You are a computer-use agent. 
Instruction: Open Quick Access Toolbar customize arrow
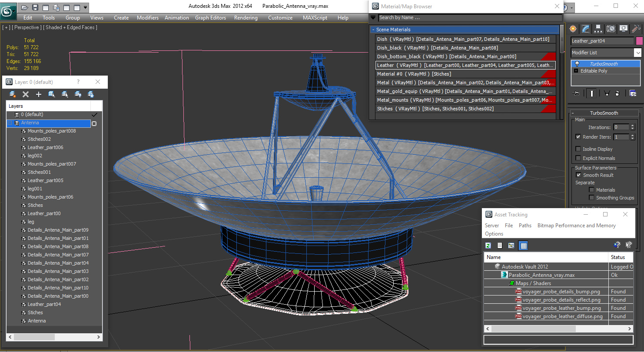tap(86, 7)
